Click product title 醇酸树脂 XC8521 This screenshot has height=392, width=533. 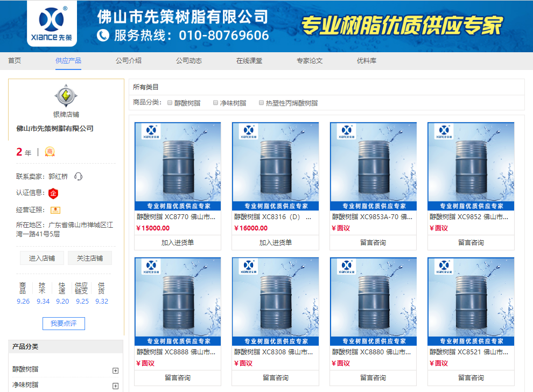(x=469, y=352)
